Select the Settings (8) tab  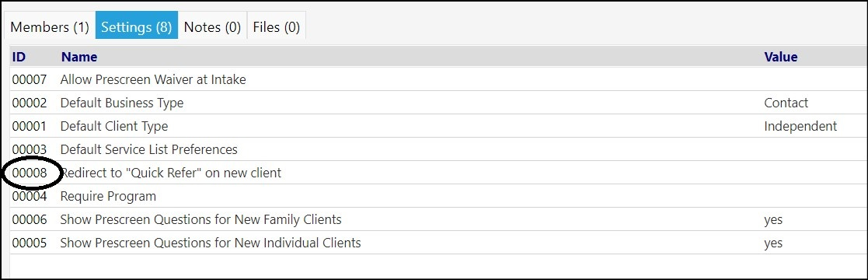click(137, 26)
